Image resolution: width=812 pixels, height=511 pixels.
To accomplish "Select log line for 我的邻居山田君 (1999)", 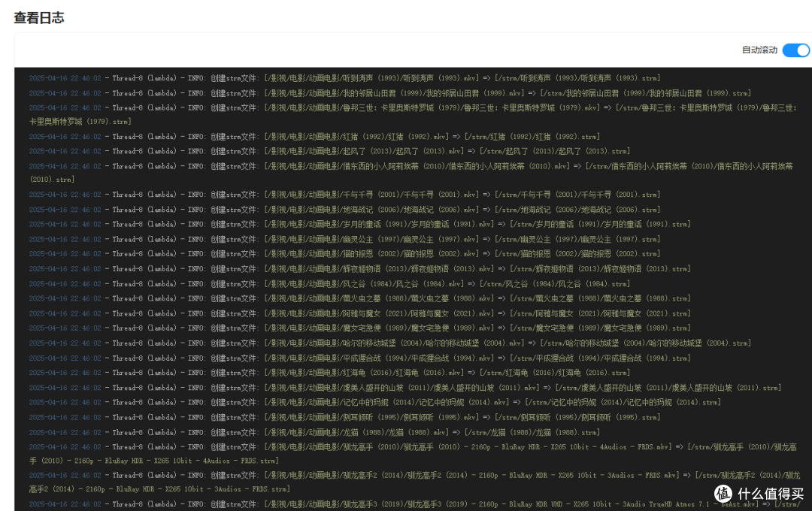I will pyautogui.click(x=390, y=93).
